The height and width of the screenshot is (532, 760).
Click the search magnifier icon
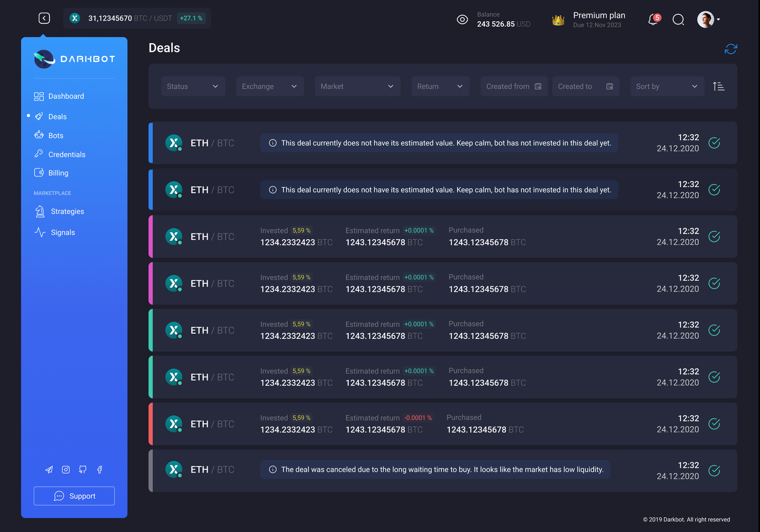coord(678,19)
